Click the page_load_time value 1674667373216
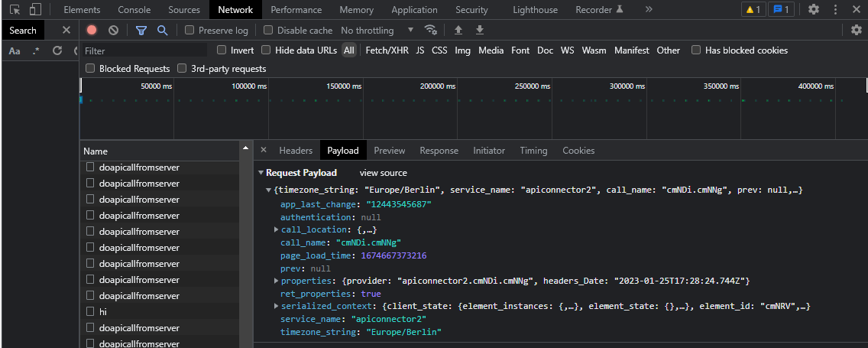This screenshot has height=348, width=868. pyautogui.click(x=394, y=255)
